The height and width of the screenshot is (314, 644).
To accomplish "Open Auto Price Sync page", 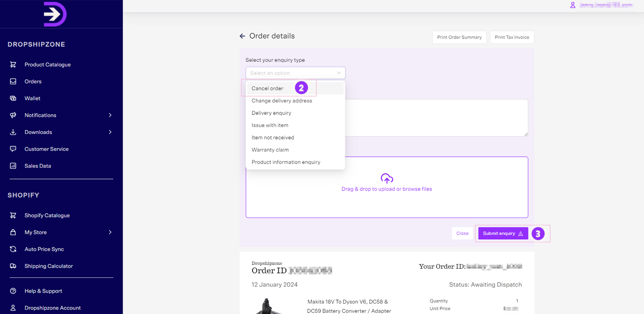I will (44, 249).
